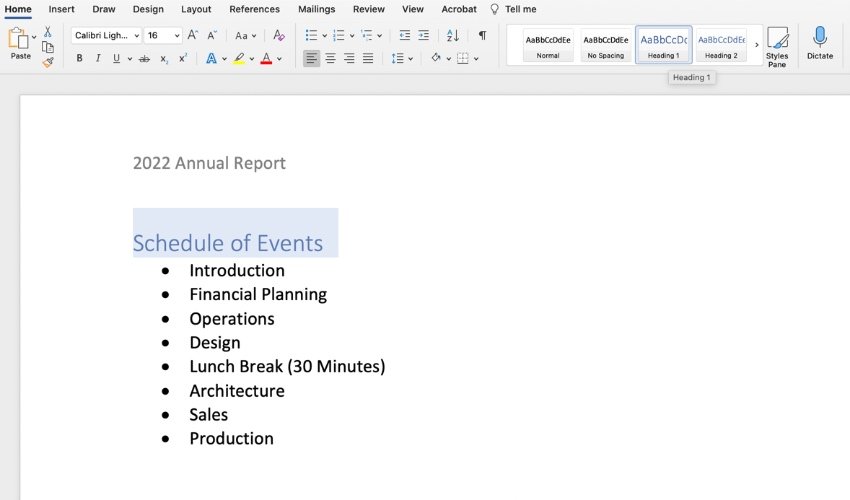The width and height of the screenshot is (850, 500).
Task: Toggle show paragraph marks
Action: (482, 35)
